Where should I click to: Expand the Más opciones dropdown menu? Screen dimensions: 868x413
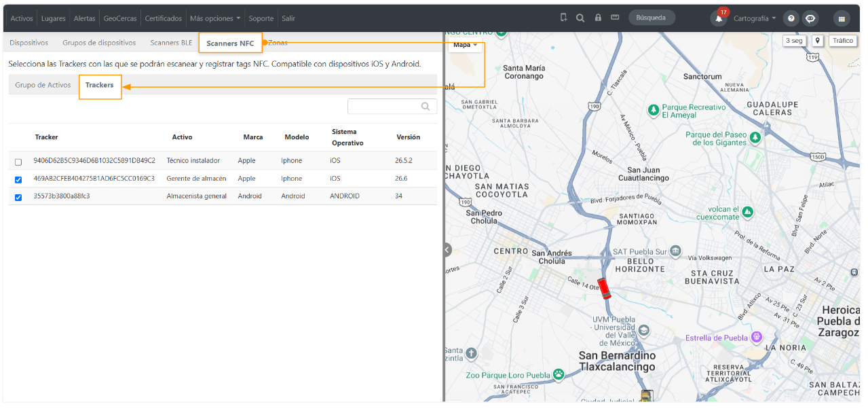pos(215,18)
